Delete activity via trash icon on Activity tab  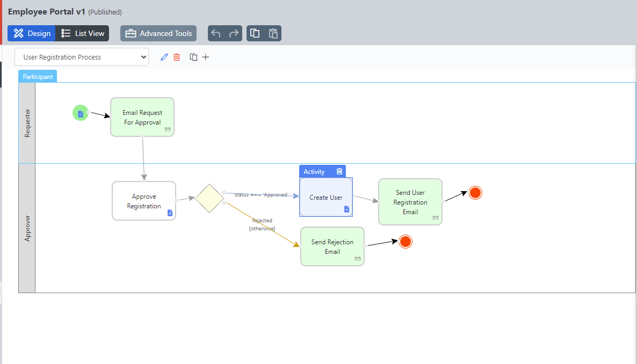[x=339, y=171]
